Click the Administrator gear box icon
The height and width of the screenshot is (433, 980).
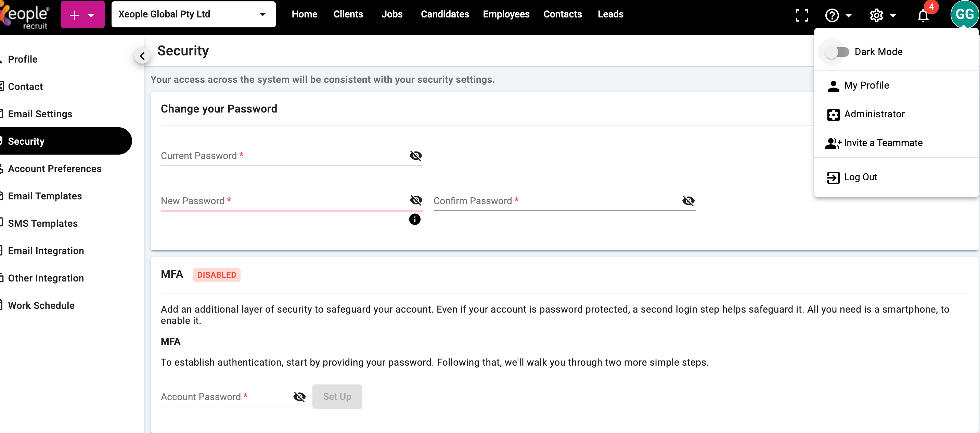pyautogui.click(x=833, y=115)
